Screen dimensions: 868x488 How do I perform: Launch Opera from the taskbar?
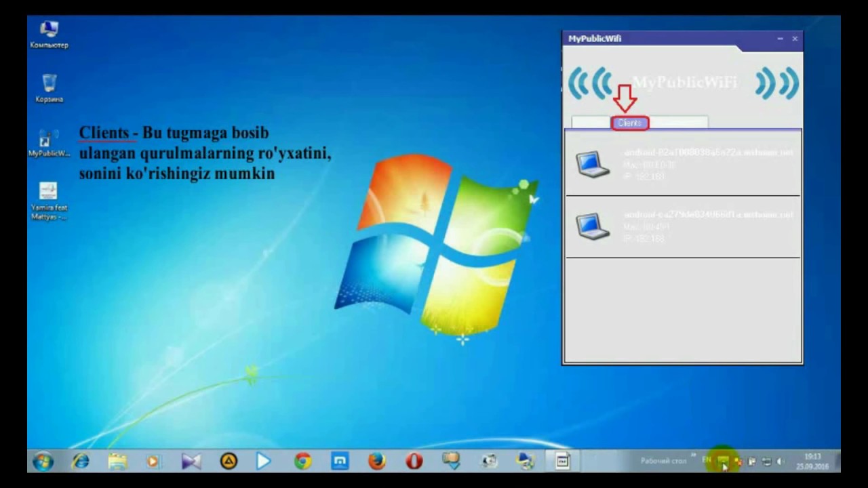point(414,462)
